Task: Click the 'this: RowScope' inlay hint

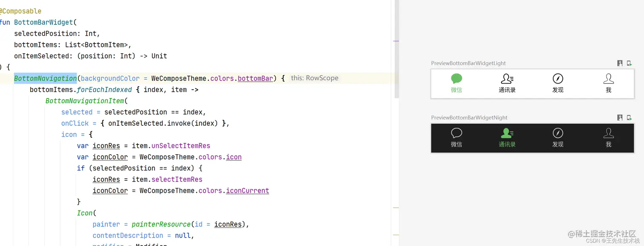Action: point(314,78)
